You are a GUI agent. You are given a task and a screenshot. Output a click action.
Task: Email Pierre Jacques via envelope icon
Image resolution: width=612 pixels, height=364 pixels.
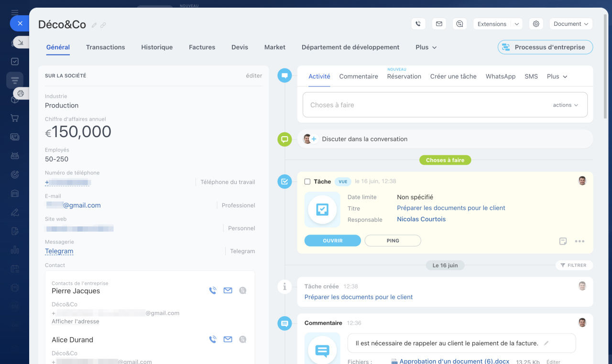pos(228,290)
